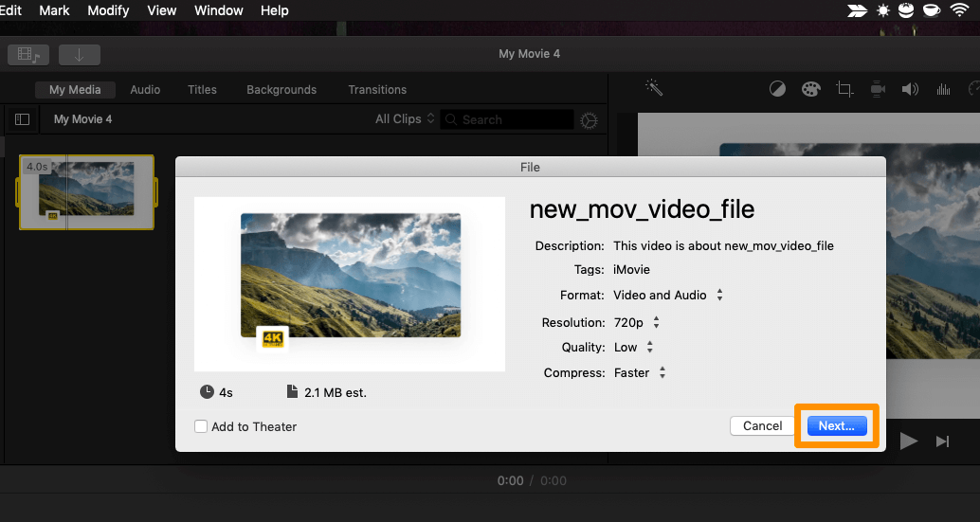Select the 4.0s clip thumbnail
This screenshot has width=980, height=522.
click(x=86, y=192)
